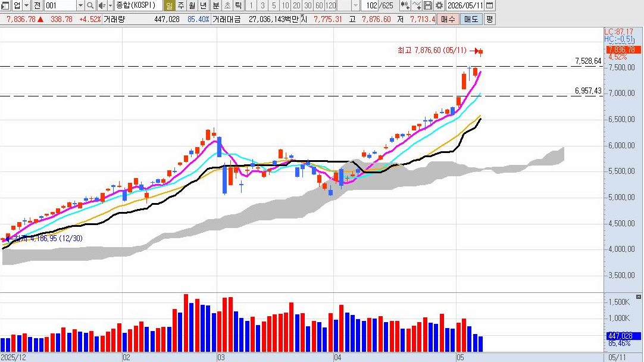Open the custom interval dropdown arrow

356,5
